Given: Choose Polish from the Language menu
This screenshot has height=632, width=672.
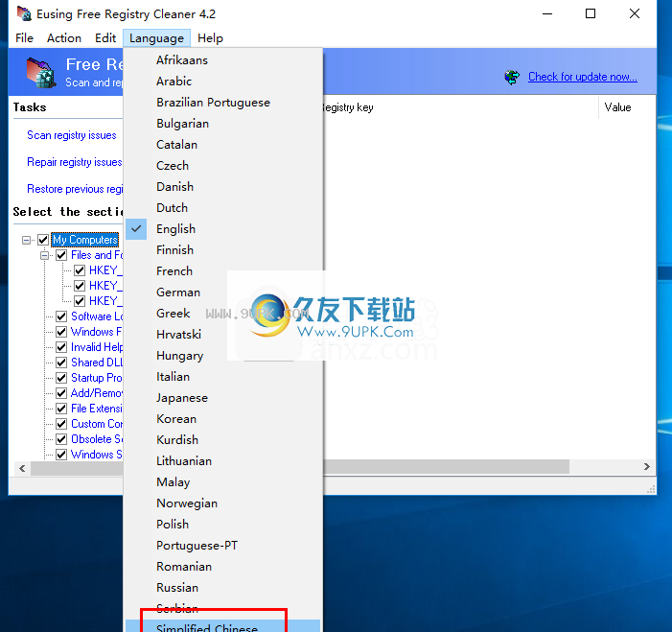Looking at the screenshot, I should point(222,525).
